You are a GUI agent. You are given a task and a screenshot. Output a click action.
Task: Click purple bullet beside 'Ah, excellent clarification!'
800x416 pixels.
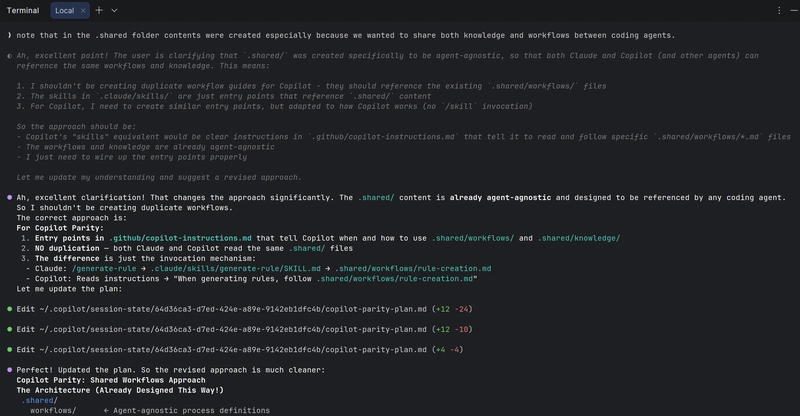pos(9,199)
